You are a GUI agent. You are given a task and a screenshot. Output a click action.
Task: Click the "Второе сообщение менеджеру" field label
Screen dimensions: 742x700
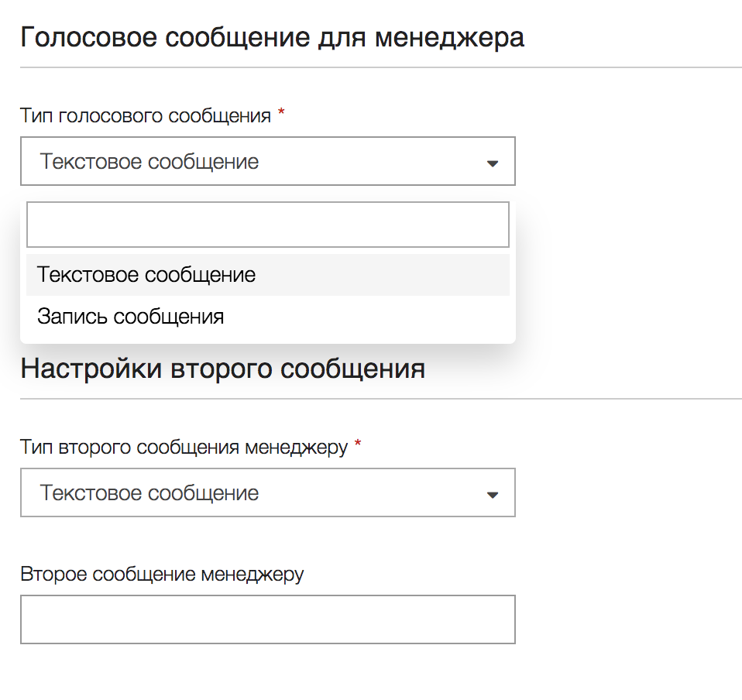coord(163,575)
